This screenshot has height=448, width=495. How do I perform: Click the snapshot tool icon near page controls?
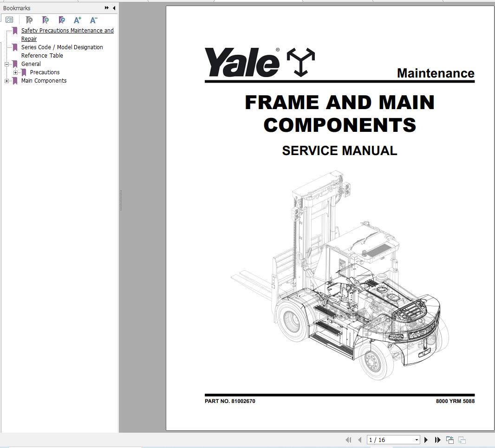click(450, 440)
